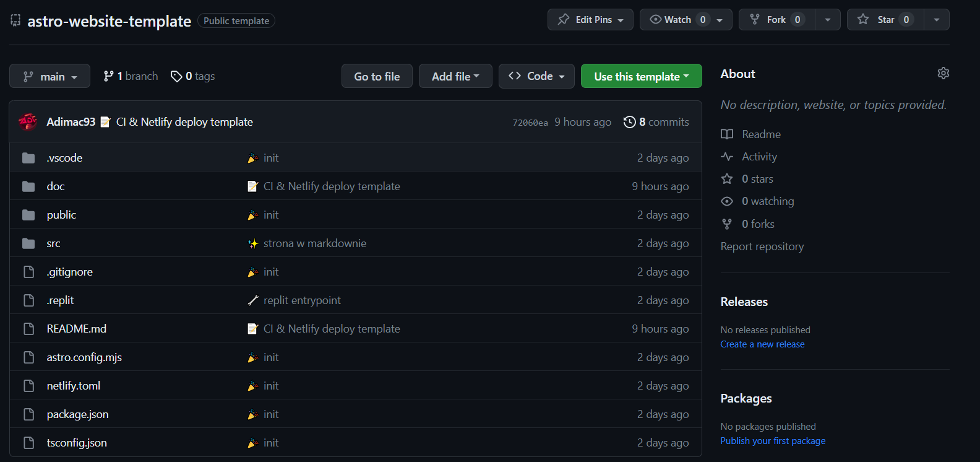Click the book icon next to Readme
Viewport: 980px width, 462px height.
click(727, 134)
